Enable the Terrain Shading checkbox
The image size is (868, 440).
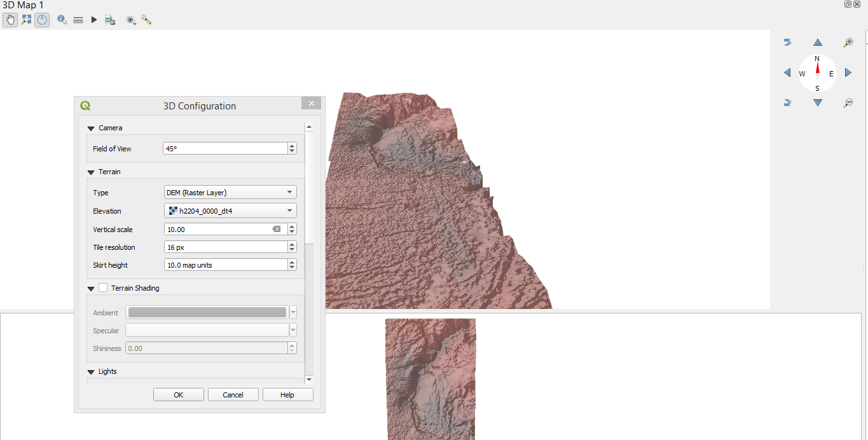pyautogui.click(x=103, y=287)
